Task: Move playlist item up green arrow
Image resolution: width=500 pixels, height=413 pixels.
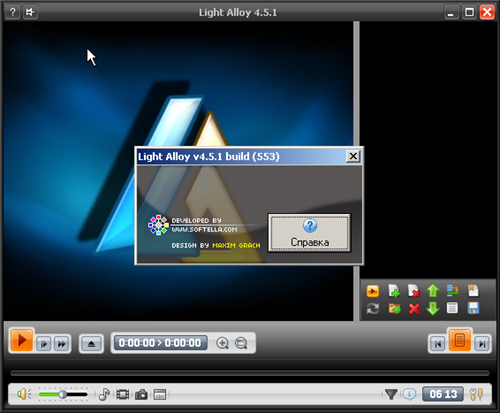Action: 433,291
